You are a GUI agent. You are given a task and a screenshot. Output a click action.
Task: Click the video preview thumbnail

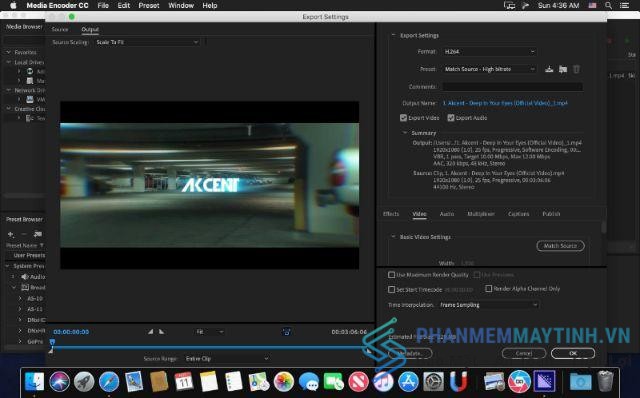pos(209,185)
